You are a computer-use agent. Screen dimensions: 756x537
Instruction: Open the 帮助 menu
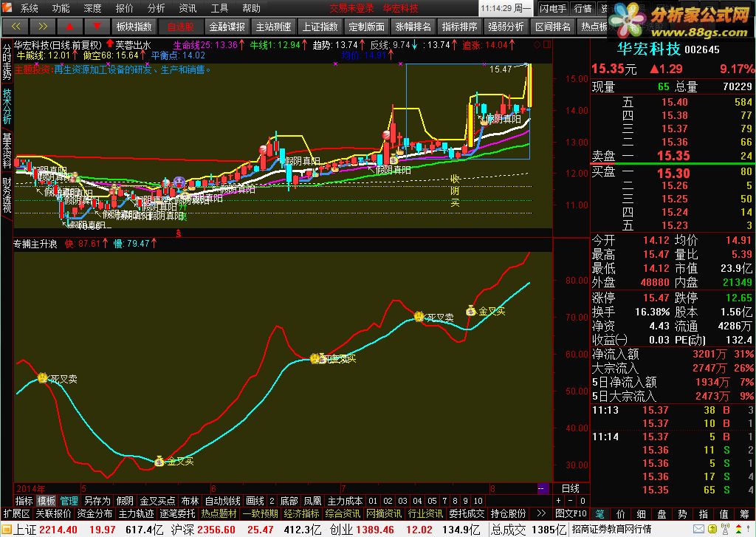tap(251, 8)
